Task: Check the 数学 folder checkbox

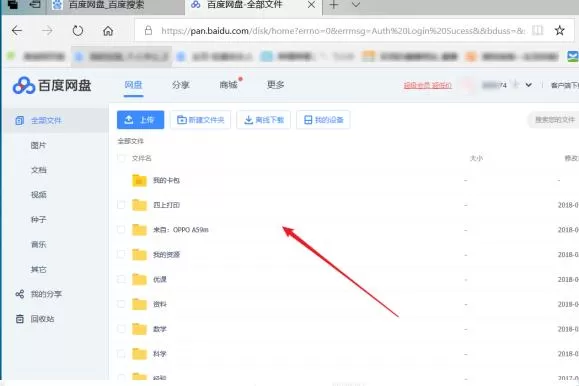Action: (x=121, y=329)
